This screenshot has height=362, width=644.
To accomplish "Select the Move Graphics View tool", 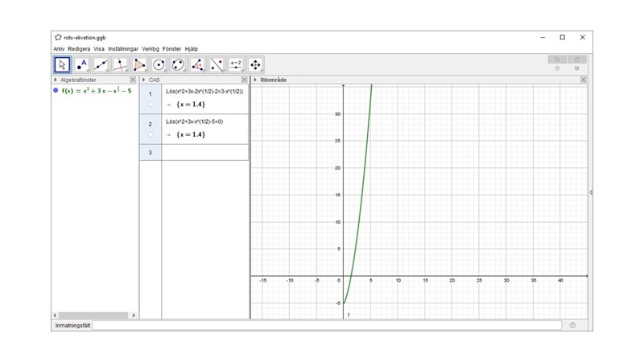I will click(255, 65).
